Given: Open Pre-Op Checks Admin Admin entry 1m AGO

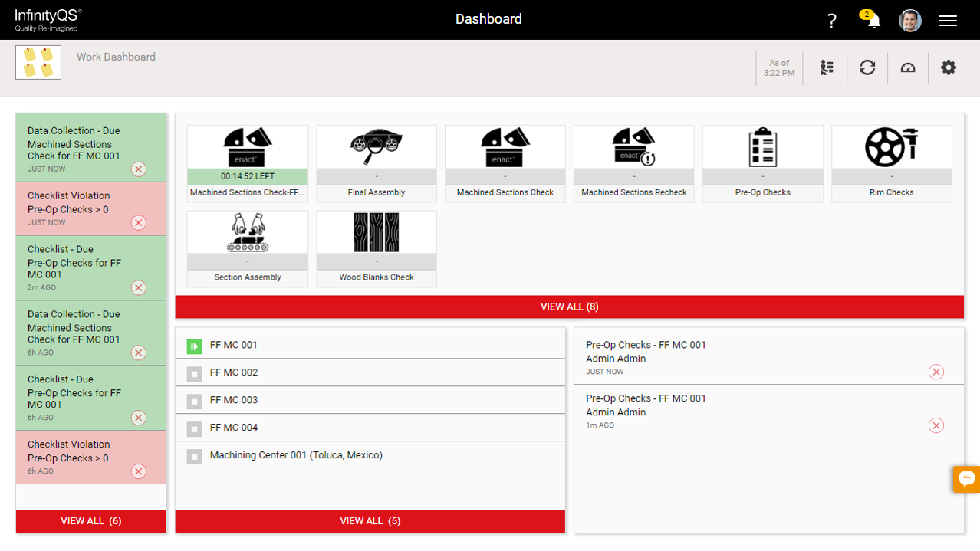Looking at the screenshot, I should click(x=768, y=412).
